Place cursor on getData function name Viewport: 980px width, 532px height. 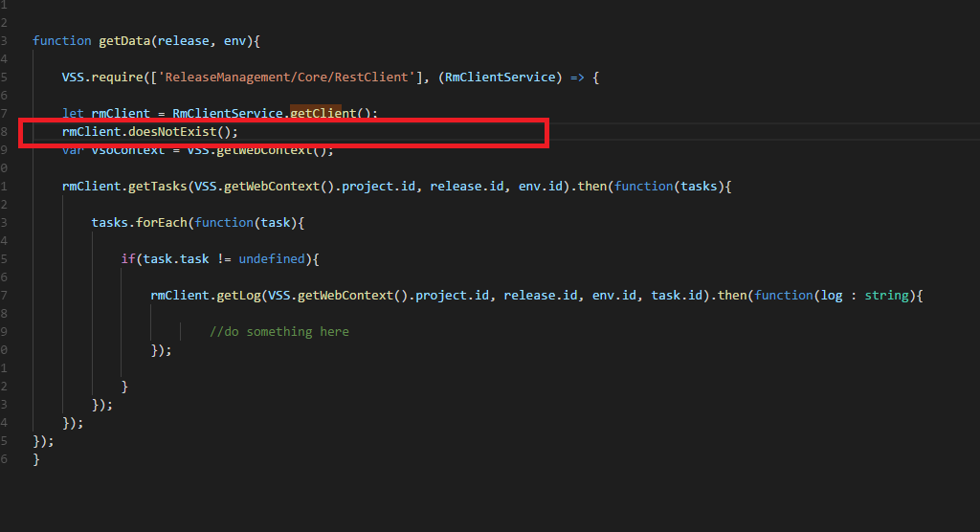124,40
